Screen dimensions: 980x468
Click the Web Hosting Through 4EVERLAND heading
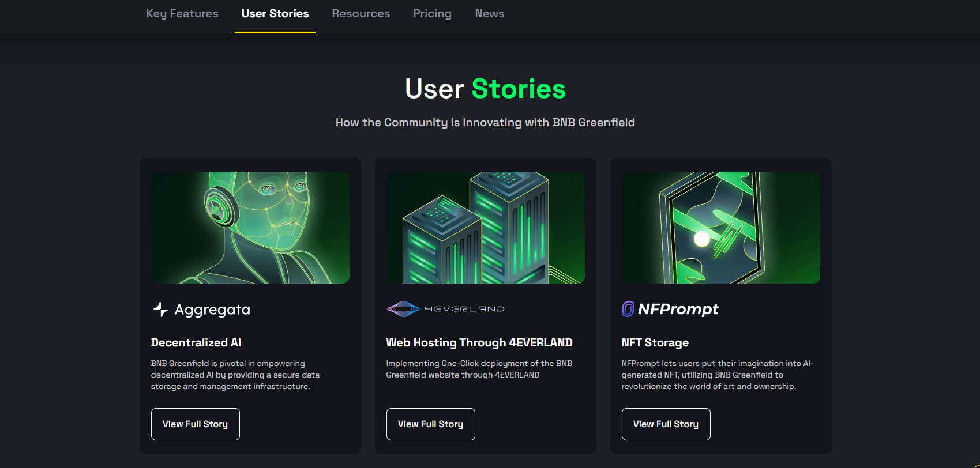(479, 342)
